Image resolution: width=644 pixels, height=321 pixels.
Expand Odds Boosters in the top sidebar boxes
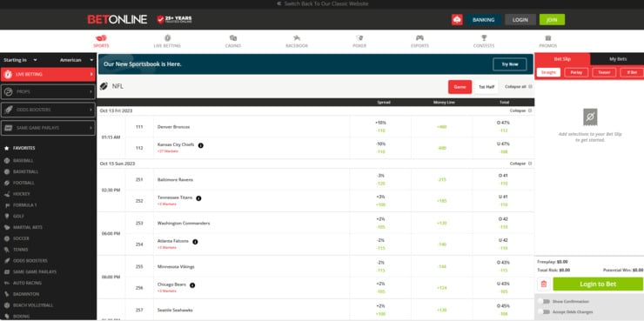pyautogui.click(x=48, y=110)
